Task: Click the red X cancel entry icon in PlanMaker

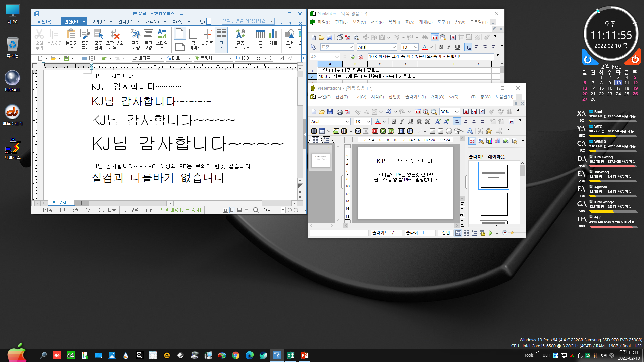Action: (x=360, y=57)
